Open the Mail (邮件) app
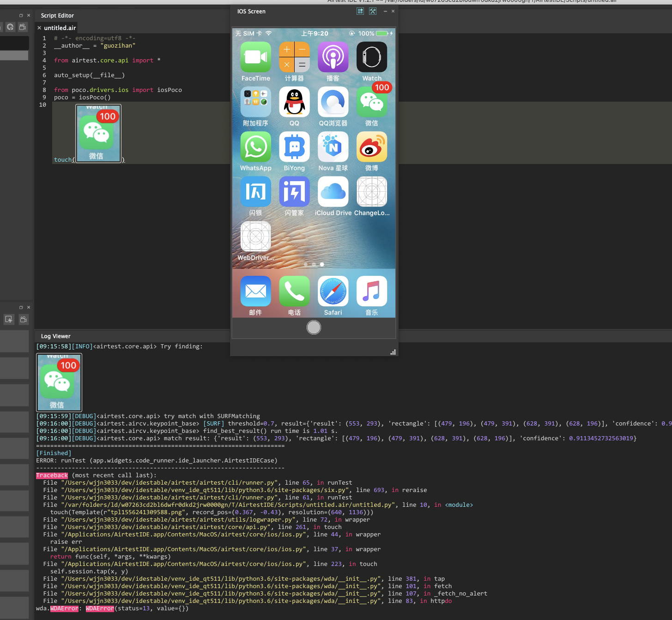The height and width of the screenshot is (620, 672). (255, 292)
